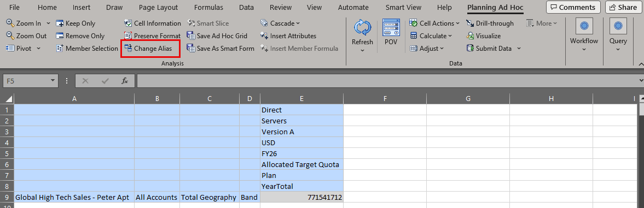This screenshot has width=644, height=208.
Task: Select the column G header
Action: (x=468, y=99)
